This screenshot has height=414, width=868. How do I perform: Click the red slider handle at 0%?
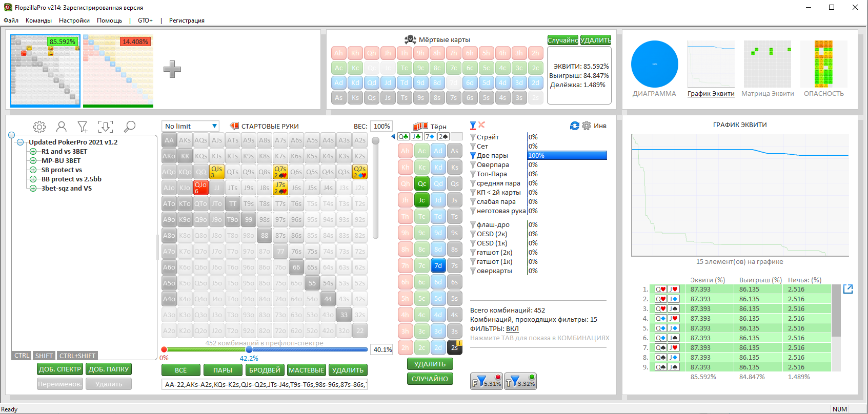click(x=164, y=349)
